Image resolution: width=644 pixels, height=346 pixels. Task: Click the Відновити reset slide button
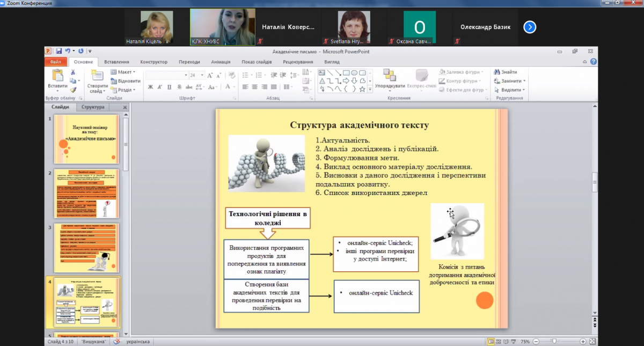point(126,81)
